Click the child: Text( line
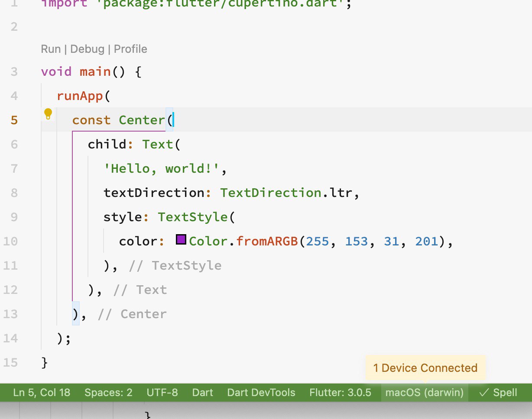532x419 pixels. (x=134, y=144)
